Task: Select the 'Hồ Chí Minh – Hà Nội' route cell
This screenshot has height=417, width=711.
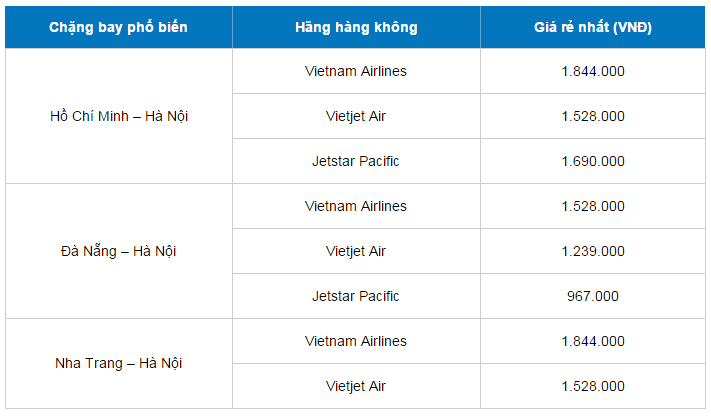Action: tap(119, 116)
